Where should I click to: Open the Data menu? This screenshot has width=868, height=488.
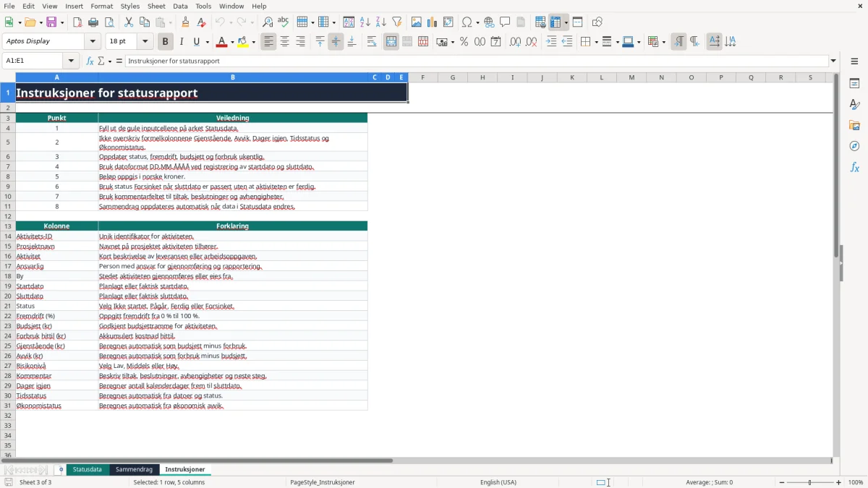pyautogui.click(x=180, y=6)
